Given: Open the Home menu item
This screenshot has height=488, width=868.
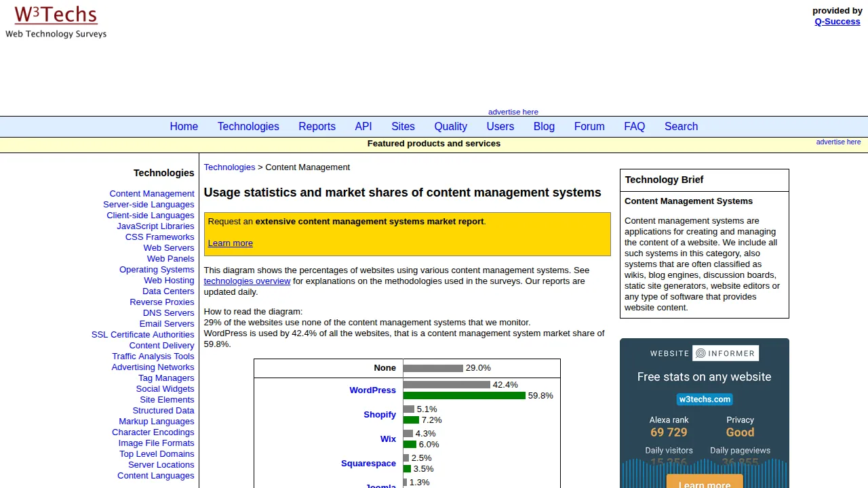Looking at the screenshot, I should [184, 127].
